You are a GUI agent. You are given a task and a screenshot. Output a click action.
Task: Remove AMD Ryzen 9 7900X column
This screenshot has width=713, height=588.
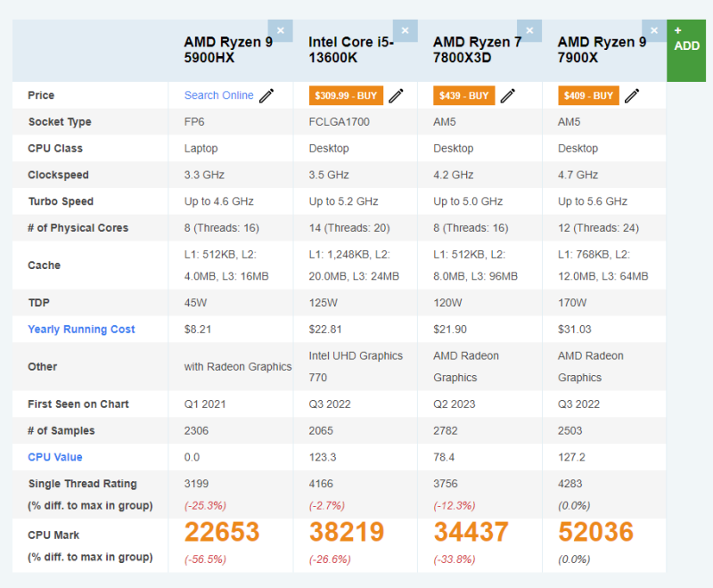coord(654,30)
